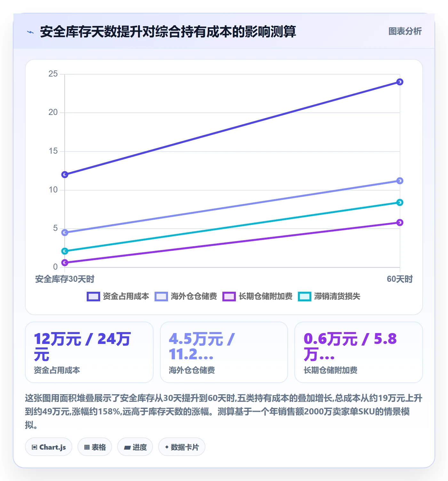Click the description paragraph starting 这张图用面积堆叠
Viewport: 448px width, 481px height.
point(224,412)
